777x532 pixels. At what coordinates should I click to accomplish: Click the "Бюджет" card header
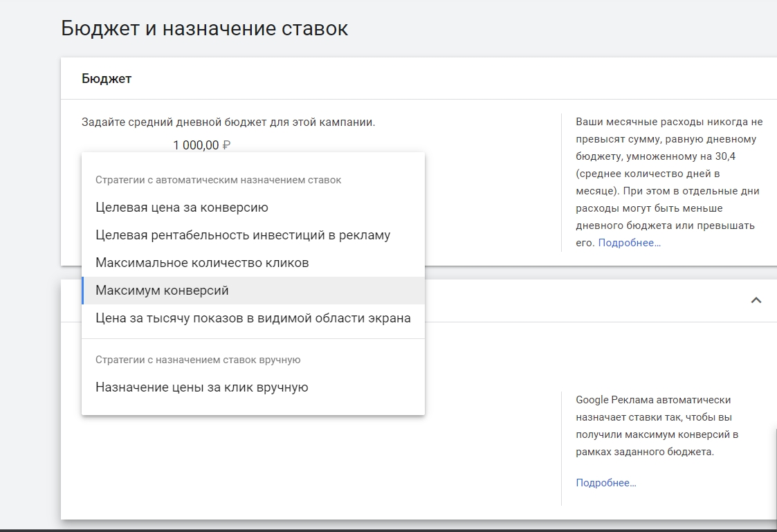(107, 79)
